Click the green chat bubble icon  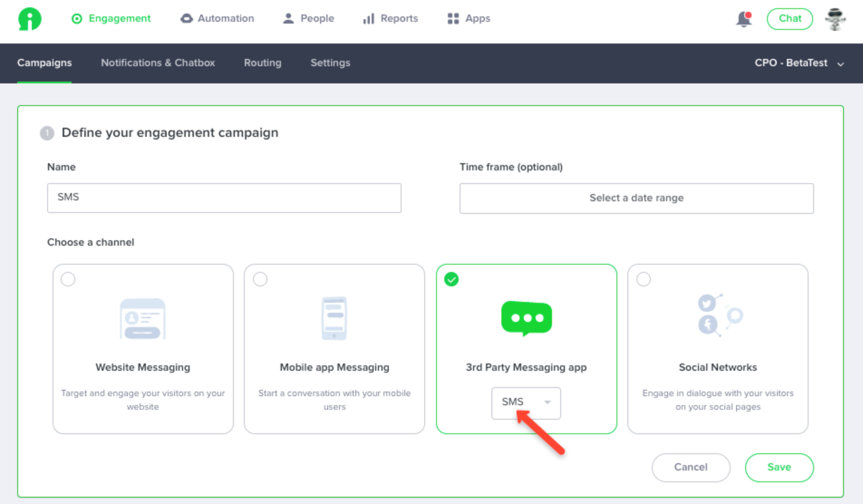(526, 318)
